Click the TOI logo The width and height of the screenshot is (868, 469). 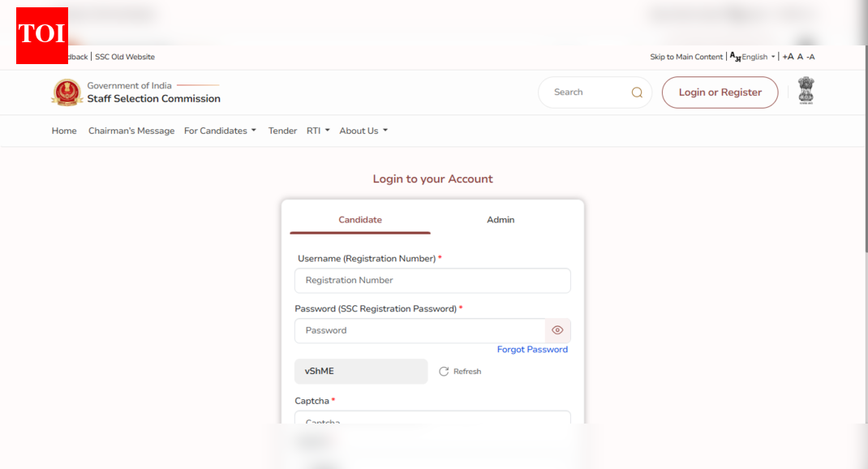(42, 35)
